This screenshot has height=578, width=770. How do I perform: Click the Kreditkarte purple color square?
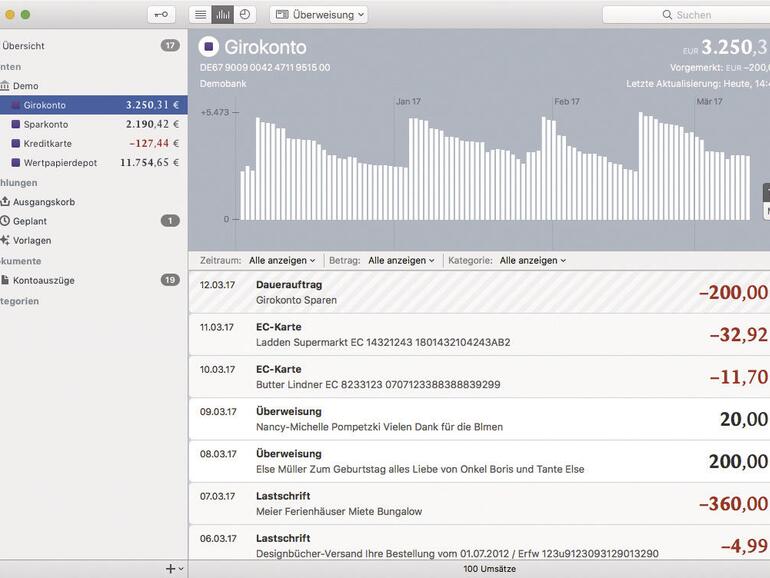coord(16,143)
